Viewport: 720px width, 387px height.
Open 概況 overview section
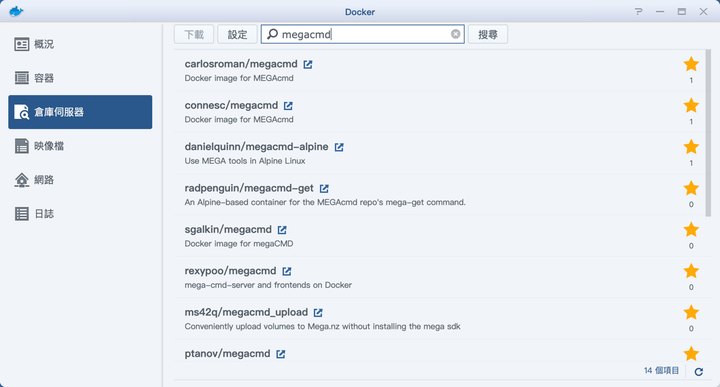80,44
